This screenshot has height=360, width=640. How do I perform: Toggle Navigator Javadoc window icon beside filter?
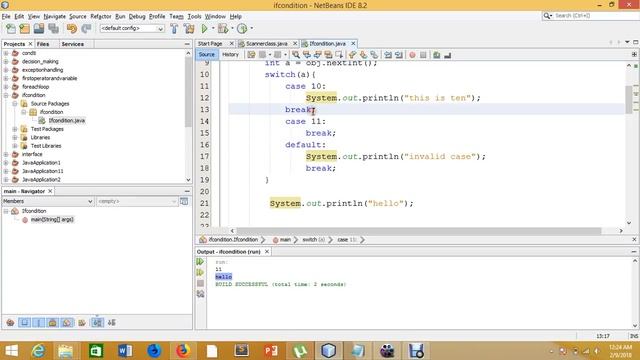184,201
